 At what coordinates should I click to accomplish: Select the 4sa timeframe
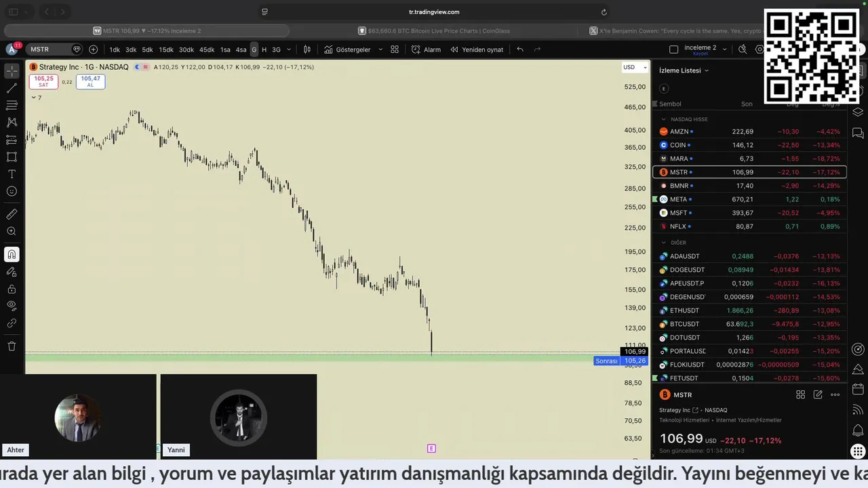241,49
